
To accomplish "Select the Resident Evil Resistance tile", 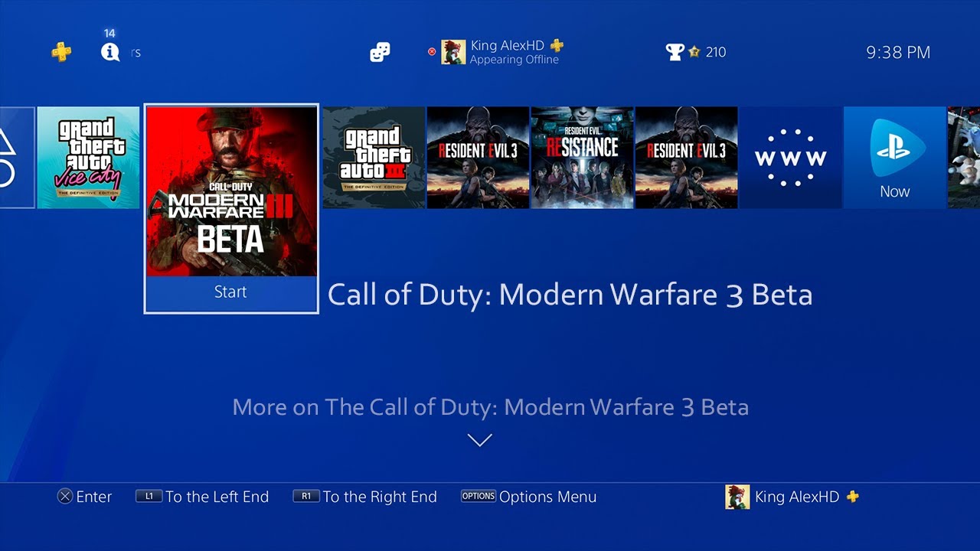I will tap(582, 158).
